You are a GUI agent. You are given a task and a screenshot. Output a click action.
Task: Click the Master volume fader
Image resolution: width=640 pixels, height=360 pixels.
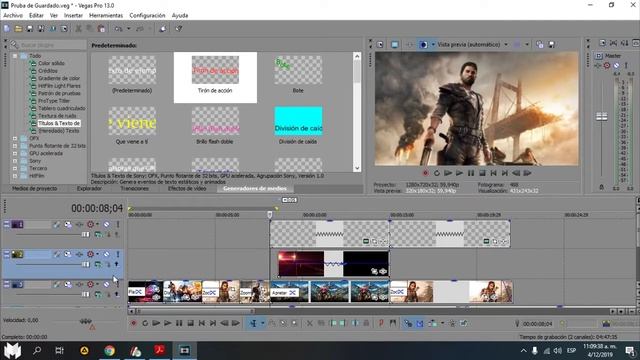tap(602, 117)
